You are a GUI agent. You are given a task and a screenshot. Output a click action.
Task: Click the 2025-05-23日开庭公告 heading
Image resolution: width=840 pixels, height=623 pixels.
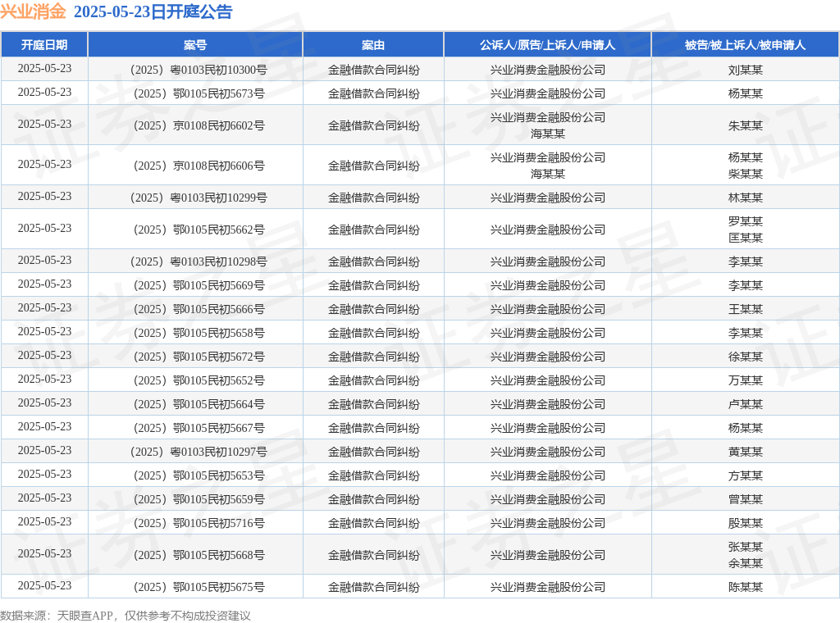click(x=153, y=11)
